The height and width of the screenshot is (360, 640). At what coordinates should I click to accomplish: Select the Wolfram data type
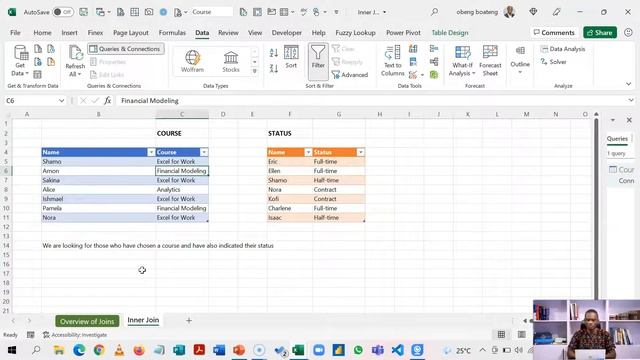pyautogui.click(x=192, y=61)
